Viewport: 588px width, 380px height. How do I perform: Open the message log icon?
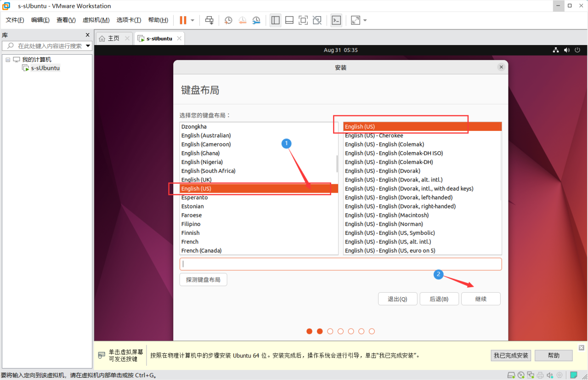click(x=574, y=375)
